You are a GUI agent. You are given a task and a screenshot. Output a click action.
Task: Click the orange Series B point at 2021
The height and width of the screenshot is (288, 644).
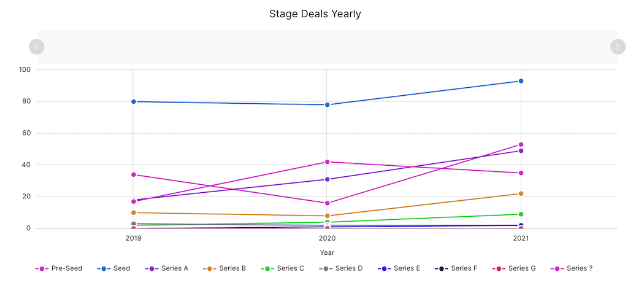click(x=521, y=193)
